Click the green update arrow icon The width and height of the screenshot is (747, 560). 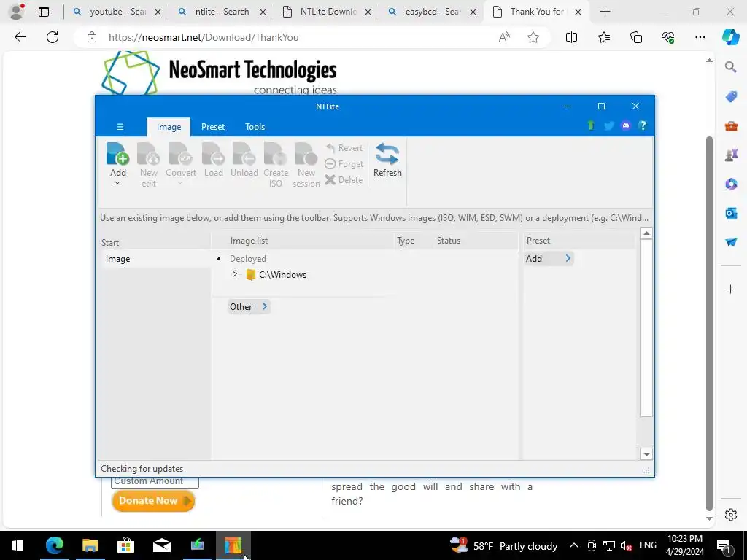point(591,125)
